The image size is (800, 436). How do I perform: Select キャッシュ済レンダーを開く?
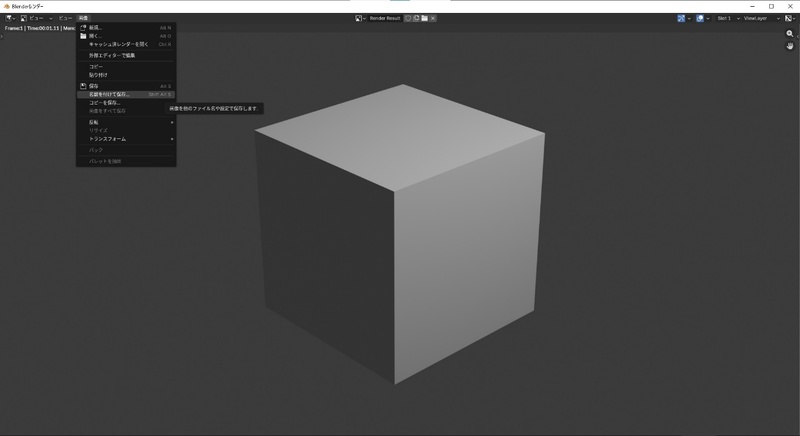[x=126, y=44]
